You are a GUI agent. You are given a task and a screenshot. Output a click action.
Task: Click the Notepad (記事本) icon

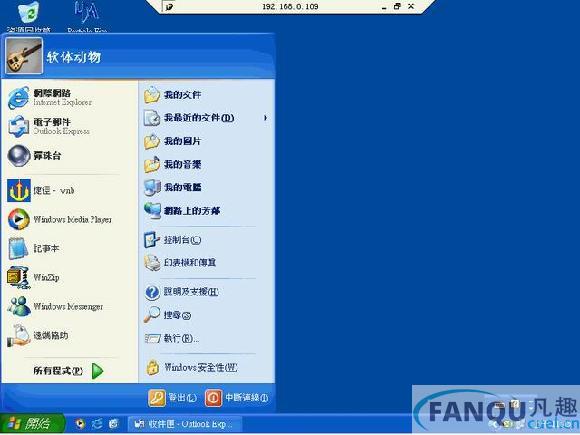tap(18, 248)
